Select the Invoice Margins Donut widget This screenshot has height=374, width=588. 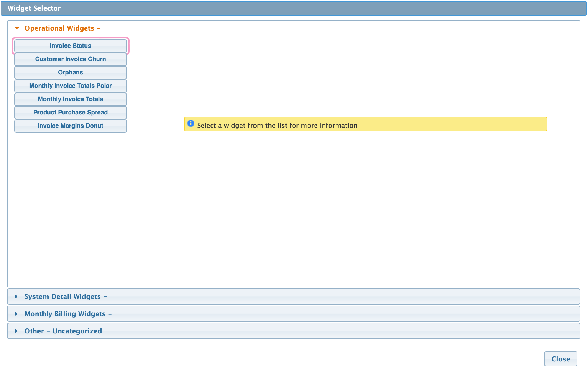70,126
